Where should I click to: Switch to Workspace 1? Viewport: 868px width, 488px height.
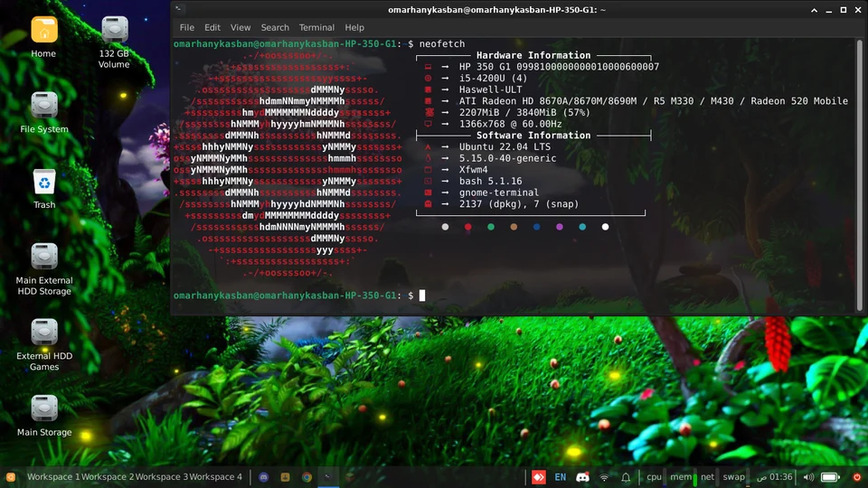[x=53, y=477]
